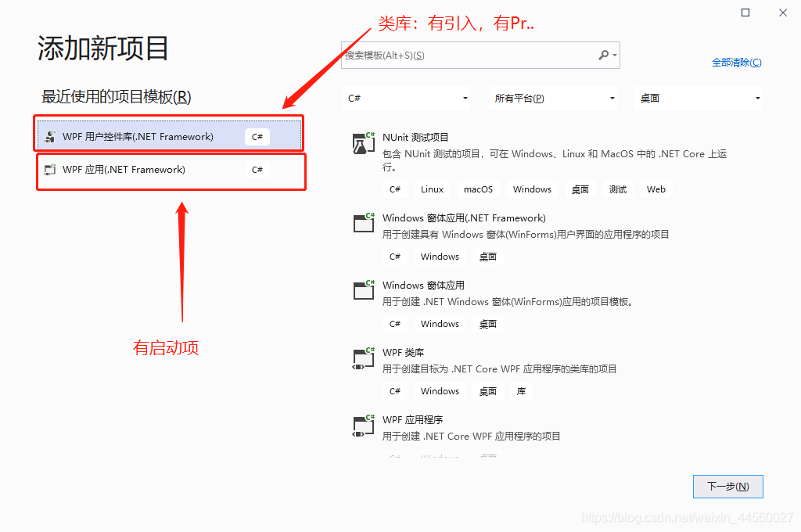Click description 用于创建 .NET Core WPF 应用程序的项目
The height and width of the screenshot is (532, 801).
pyautogui.click(x=471, y=437)
